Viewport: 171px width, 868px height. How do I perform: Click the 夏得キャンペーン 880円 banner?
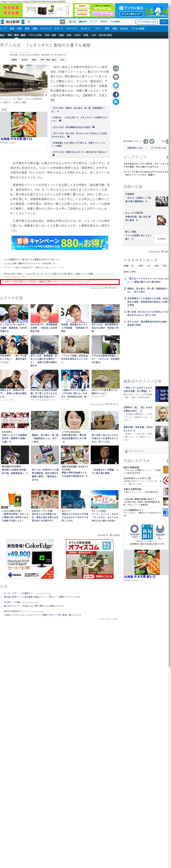click(x=60, y=243)
